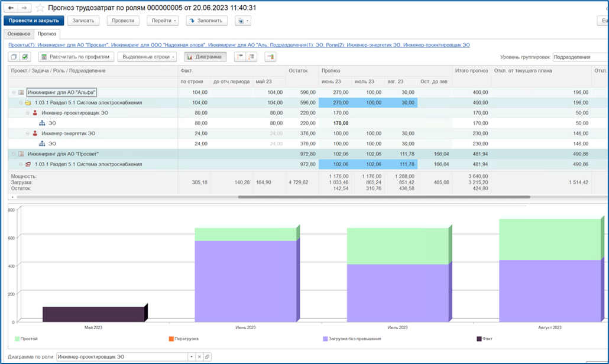This screenshot has height=364, width=609.
Task: Click the expand groupings icon
Action: pos(251,57)
